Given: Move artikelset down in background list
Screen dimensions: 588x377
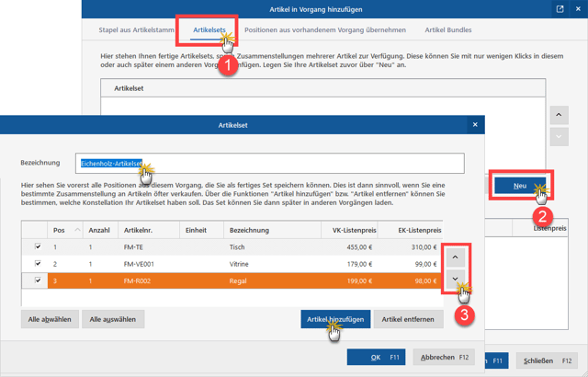Looking at the screenshot, I should (x=559, y=137).
